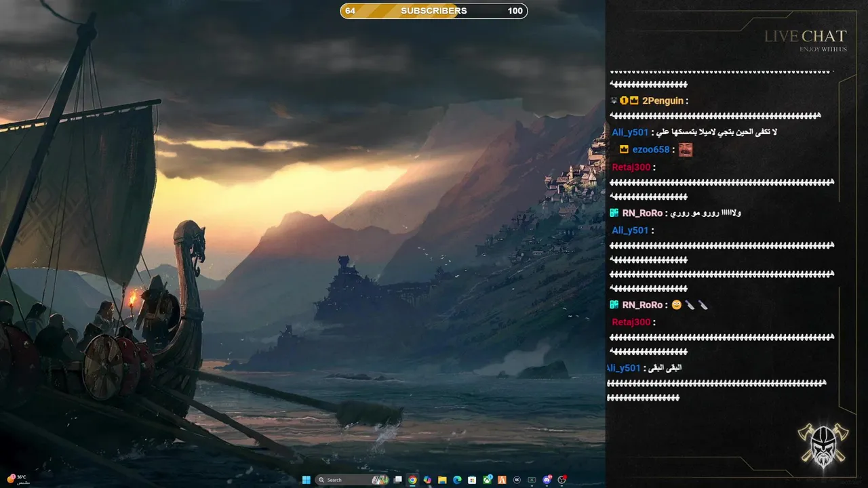Screen dimensions: 868x488
Task: Click the face emote after ezoo658
Action: (686, 150)
